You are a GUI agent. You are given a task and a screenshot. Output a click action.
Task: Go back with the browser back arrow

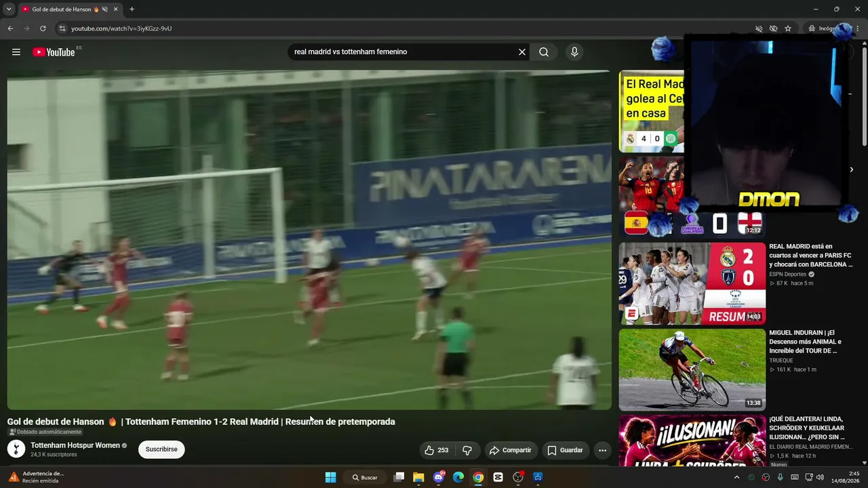coord(10,28)
